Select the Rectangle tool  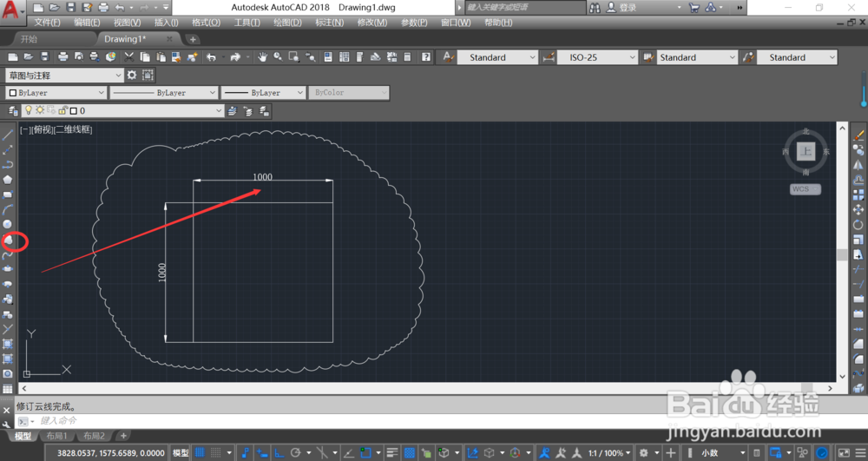coord(8,194)
